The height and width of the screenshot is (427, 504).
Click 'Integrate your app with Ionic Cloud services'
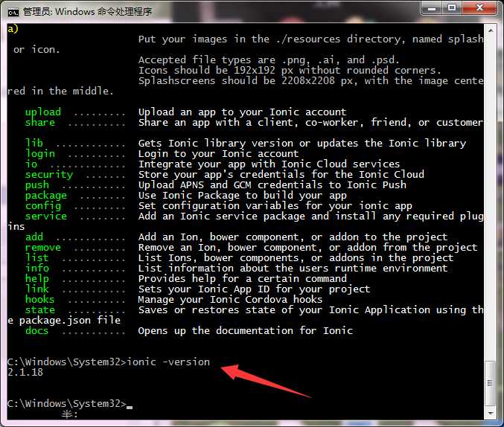(x=269, y=164)
